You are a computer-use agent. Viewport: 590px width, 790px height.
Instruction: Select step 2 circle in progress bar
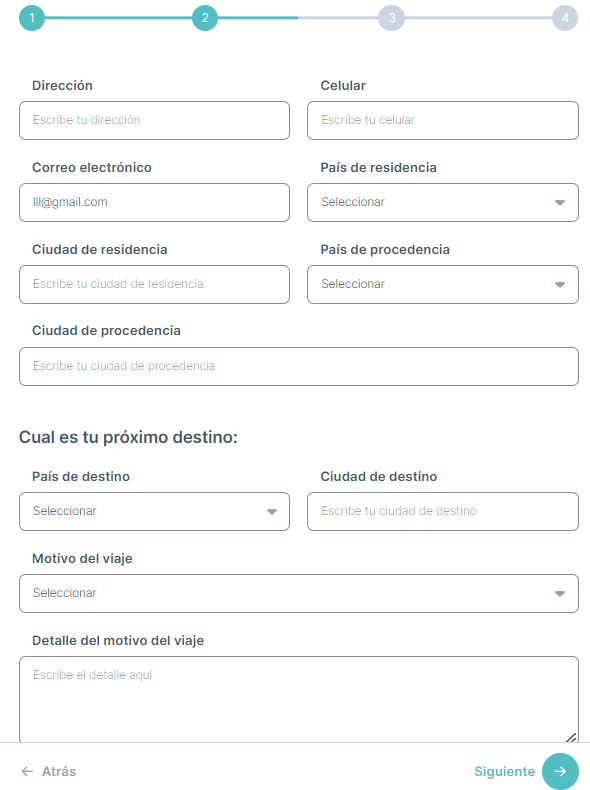pos(205,18)
